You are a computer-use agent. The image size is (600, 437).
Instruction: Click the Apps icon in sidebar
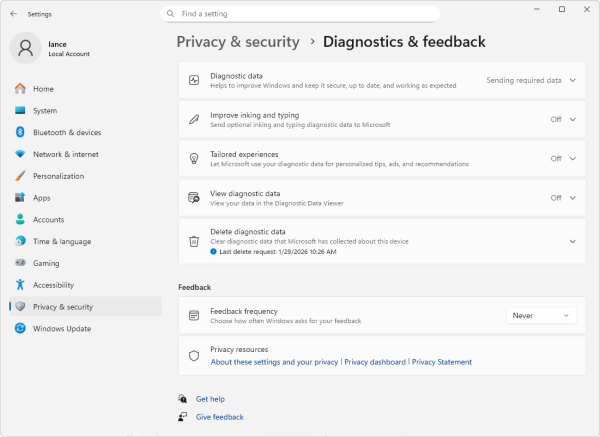click(20, 197)
